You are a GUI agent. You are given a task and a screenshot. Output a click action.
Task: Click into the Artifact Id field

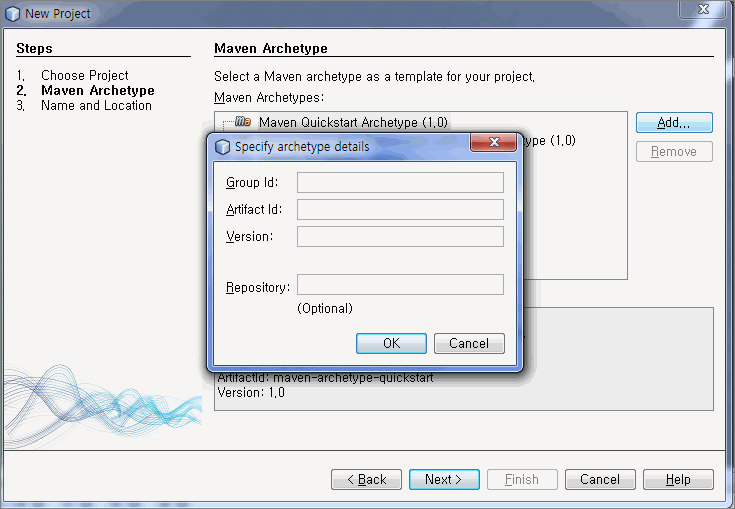coord(400,209)
